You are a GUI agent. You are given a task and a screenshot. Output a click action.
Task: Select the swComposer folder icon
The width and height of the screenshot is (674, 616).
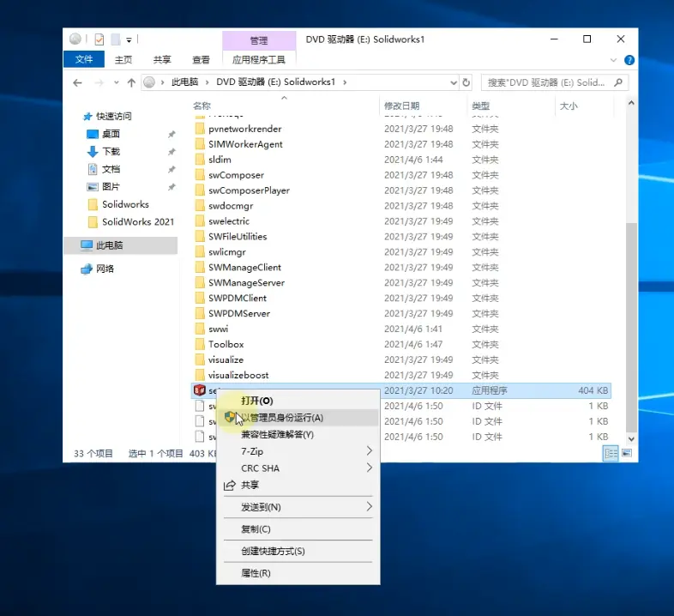tap(200, 175)
